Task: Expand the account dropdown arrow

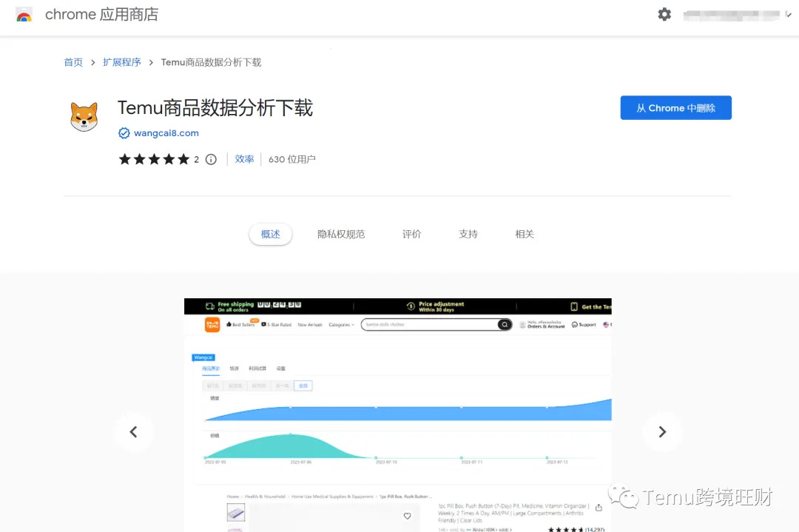Action: (788, 15)
